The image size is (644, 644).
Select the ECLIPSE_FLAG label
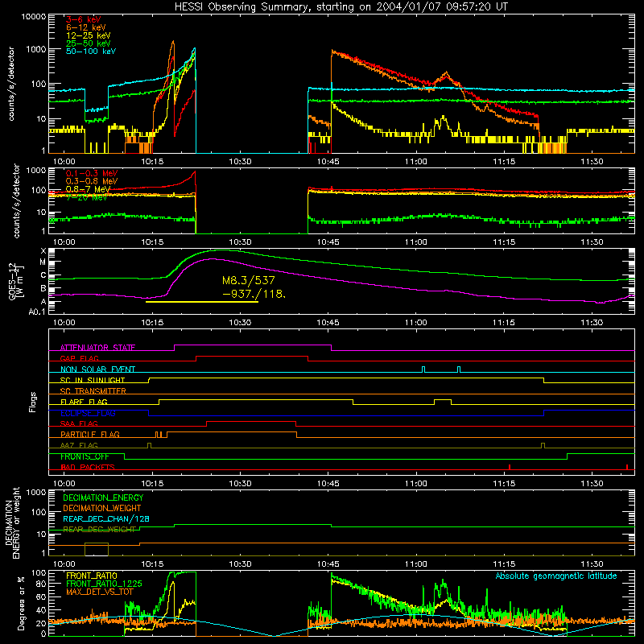pyautogui.click(x=88, y=413)
